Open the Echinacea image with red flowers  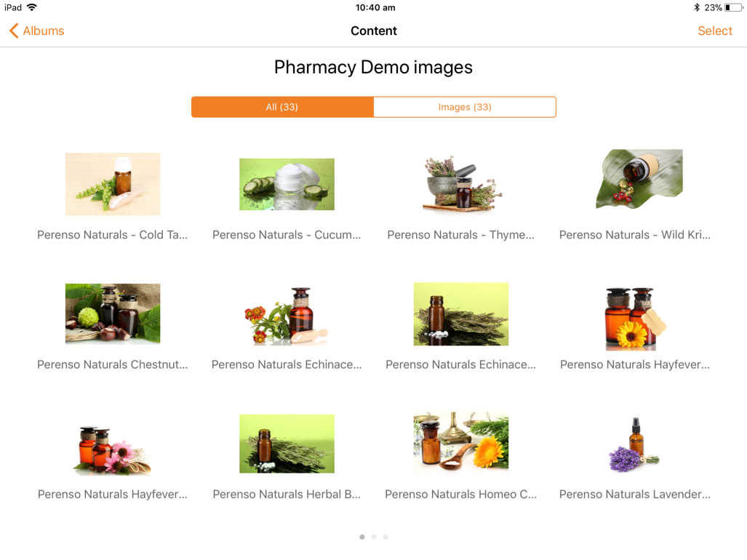pyautogui.click(x=287, y=315)
